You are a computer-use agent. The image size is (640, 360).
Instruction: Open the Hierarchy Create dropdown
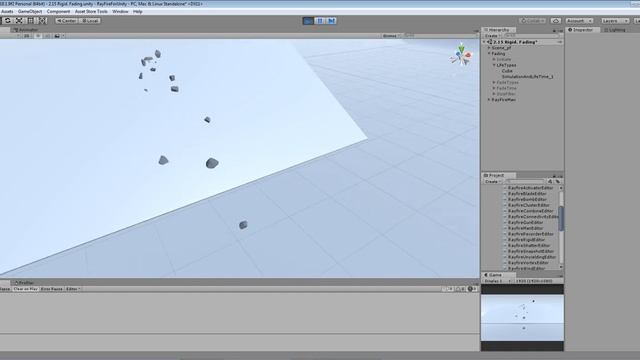493,36
